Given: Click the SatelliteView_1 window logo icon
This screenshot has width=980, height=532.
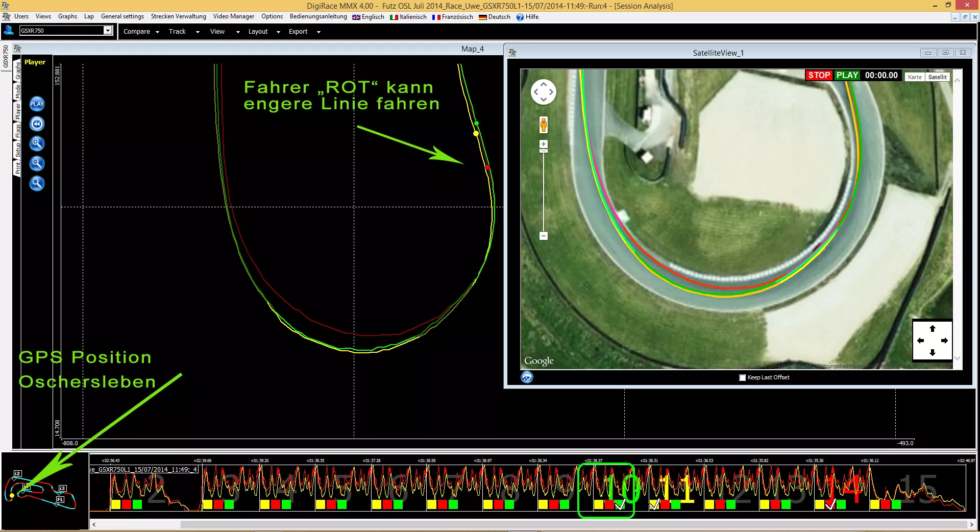Looking at the screenshot, I should 512,53.
